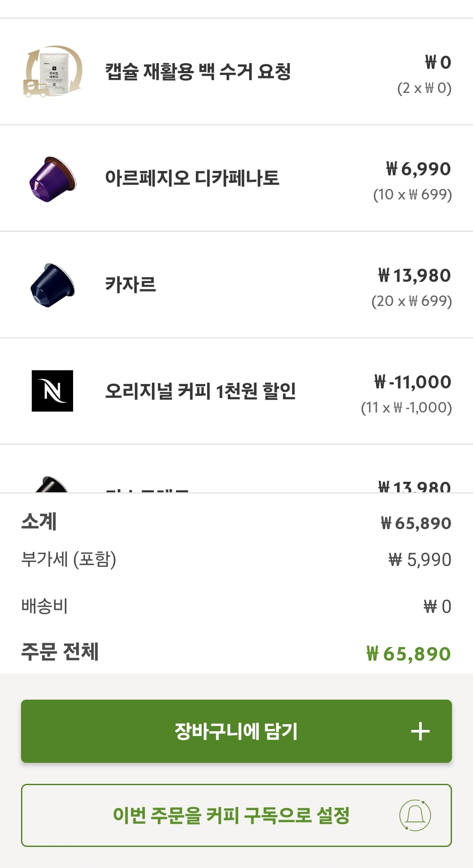Tap the ₩-11,000 discount amount
The height and width of the screenshot is (868, 473).
[413, 382]
